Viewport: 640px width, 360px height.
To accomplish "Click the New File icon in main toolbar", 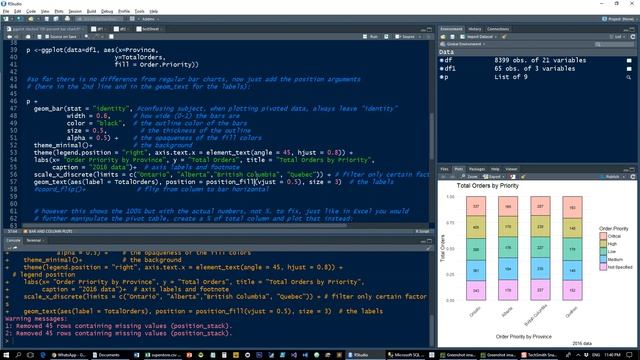I will click(x=6, y=19).
